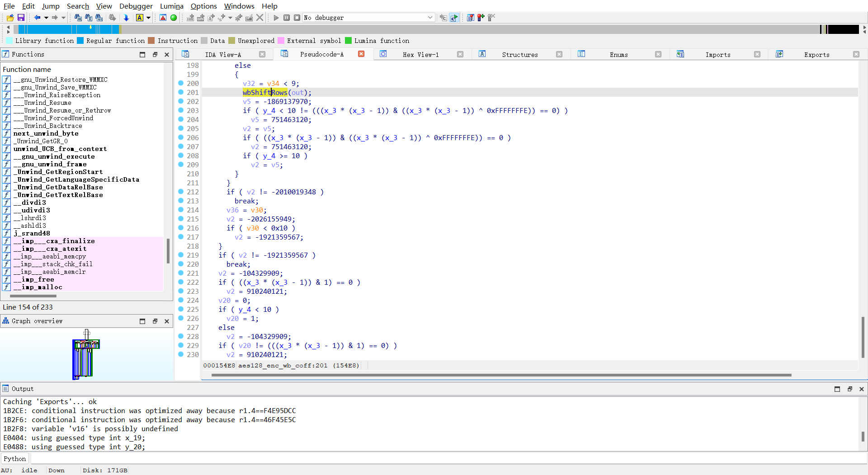Switch to the Enums tab
Viewport: 868px width, 475px height.
click(619, 54)
